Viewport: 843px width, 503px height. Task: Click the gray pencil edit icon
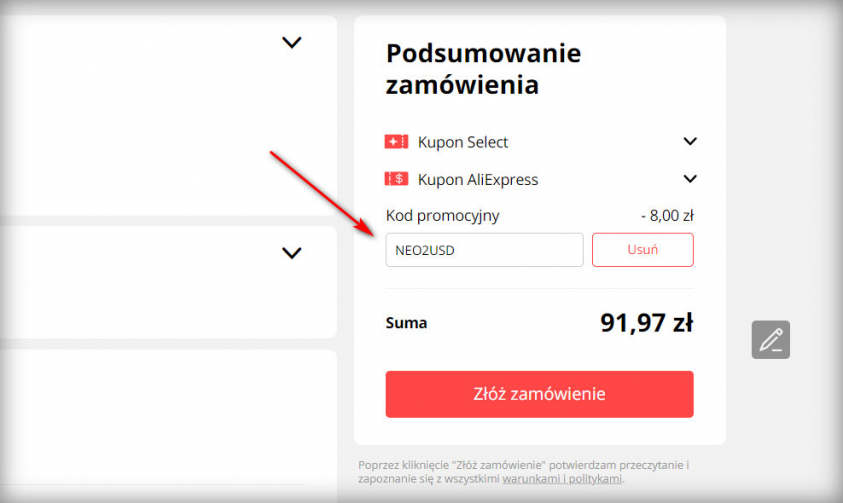pos(771,340)
